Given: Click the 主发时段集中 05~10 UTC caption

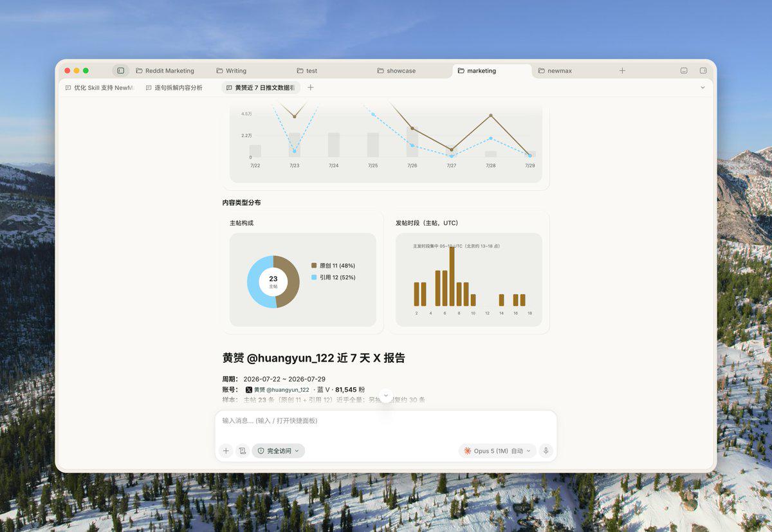Looking at the screenshot, I should [x=456, y=246].
